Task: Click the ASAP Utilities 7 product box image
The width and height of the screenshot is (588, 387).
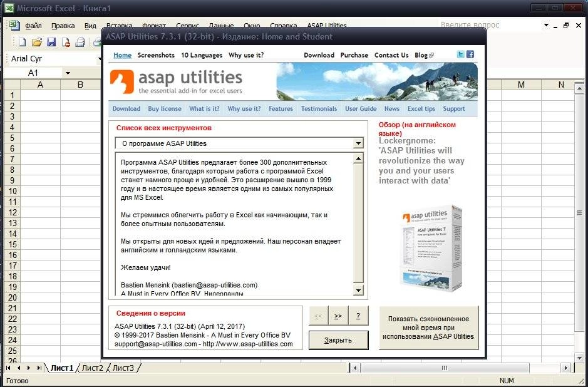Action: [431, 248]
